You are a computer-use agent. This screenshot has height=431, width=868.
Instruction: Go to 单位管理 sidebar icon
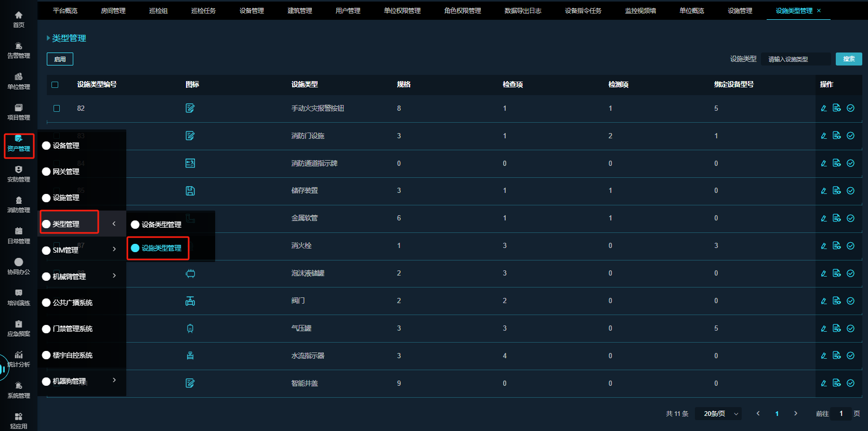(19, 81)
